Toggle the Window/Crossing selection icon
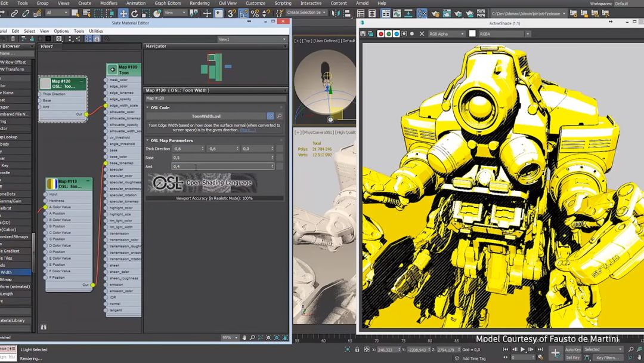 [x=110, y=14]
